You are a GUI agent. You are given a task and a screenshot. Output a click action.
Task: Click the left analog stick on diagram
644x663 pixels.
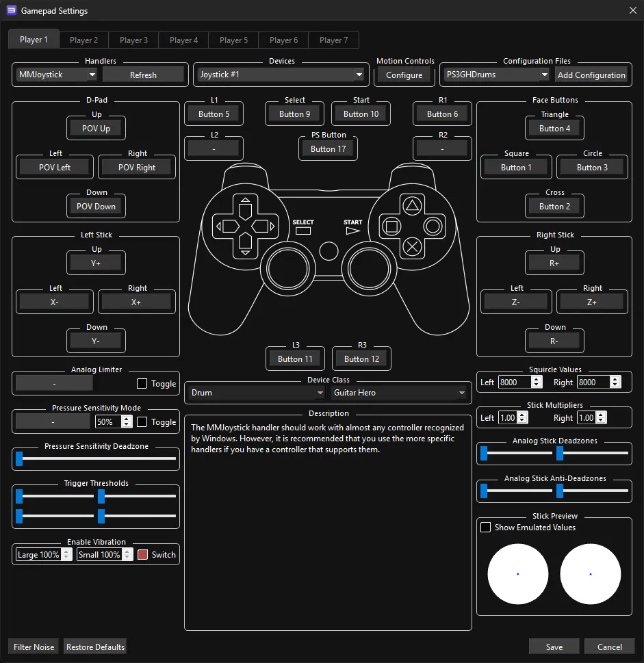tap(288, 267)
